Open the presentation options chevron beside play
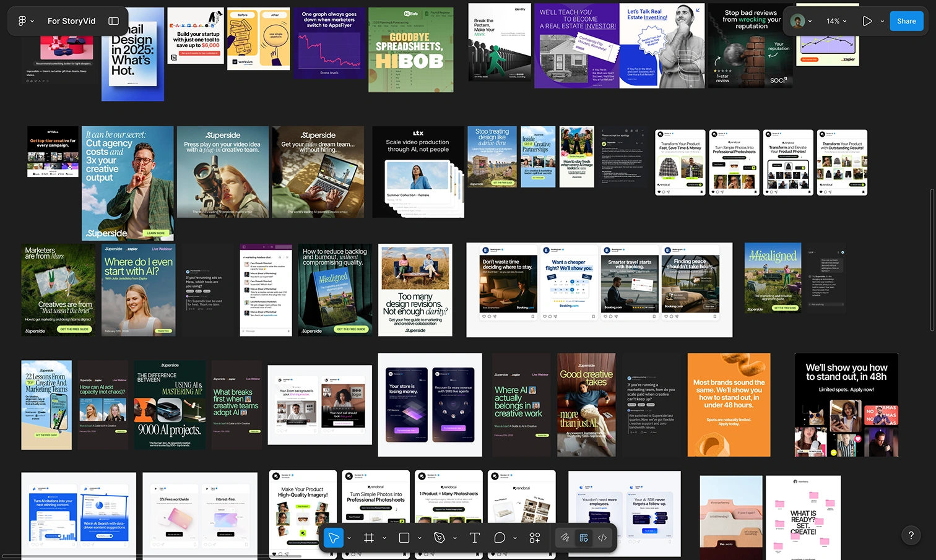This screenshot has height=560, width=936. tap(882, 20)
